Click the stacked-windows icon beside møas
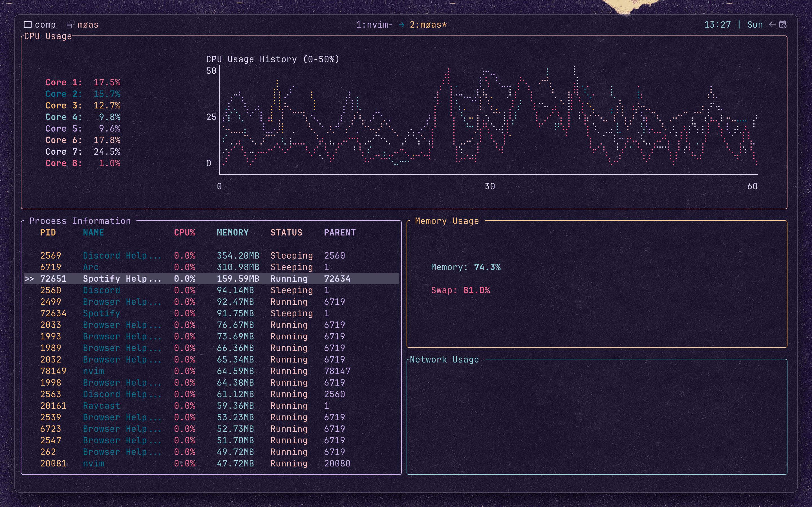The width and height of the screenshot is (812, 507). [x=70, y=25]
